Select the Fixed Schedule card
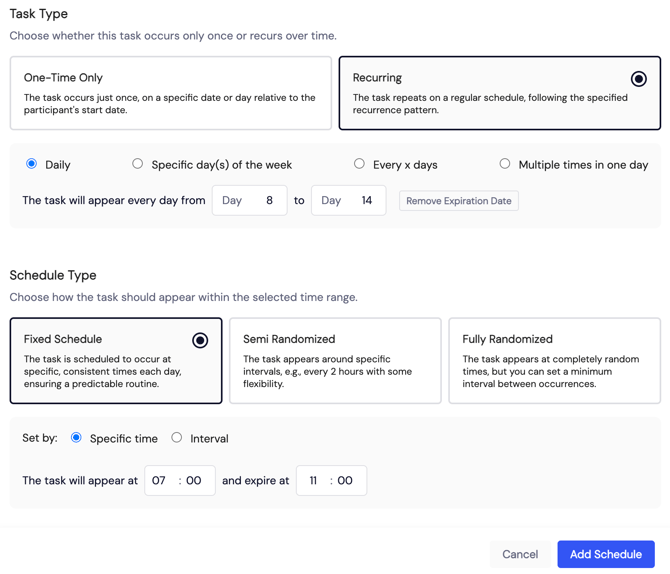 [116, 360]
